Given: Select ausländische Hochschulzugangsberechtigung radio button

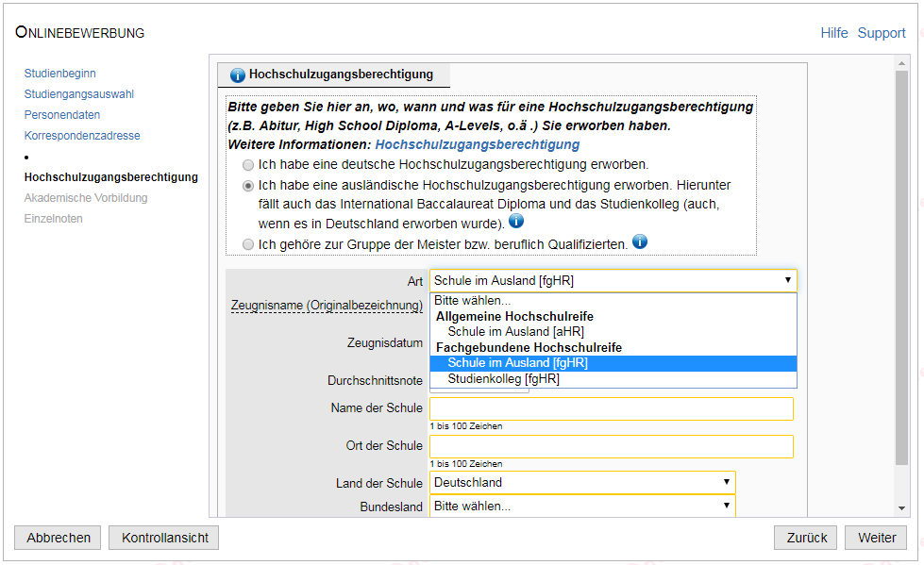Looking at the screenshot, I should pyautogui.click(x=248, y=186).
